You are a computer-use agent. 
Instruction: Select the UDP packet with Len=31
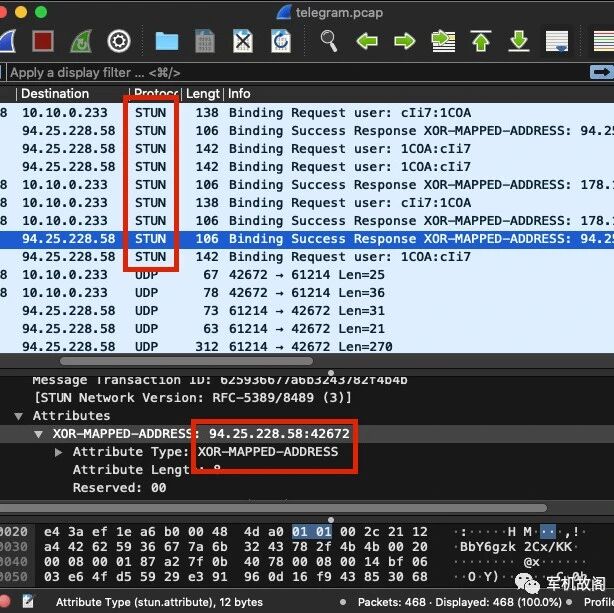(307, 311)
